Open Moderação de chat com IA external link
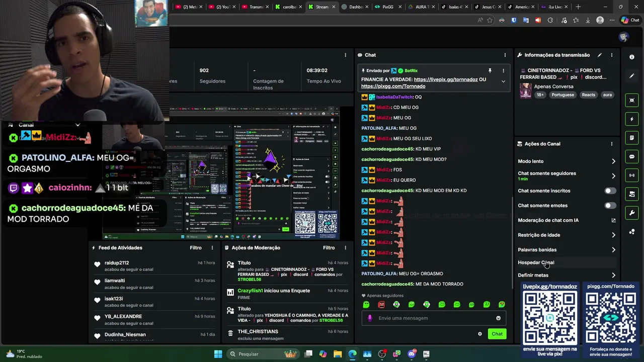This screenshot has width=644, height=362. 613,220
